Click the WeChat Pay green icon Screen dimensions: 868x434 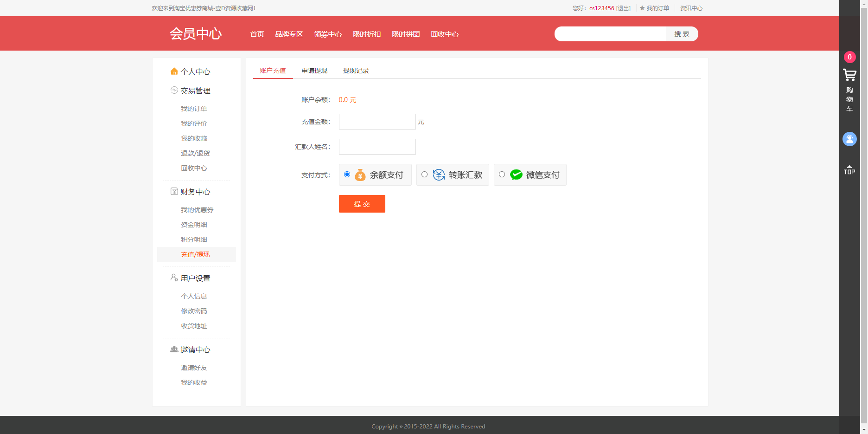(x=517, y=175)
